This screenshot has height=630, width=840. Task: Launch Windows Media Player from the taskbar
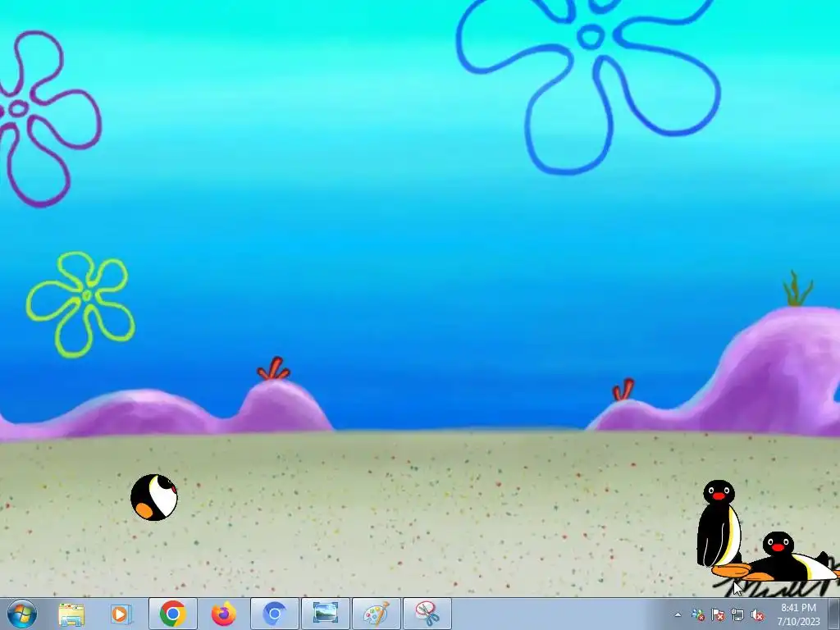point(121,614)
